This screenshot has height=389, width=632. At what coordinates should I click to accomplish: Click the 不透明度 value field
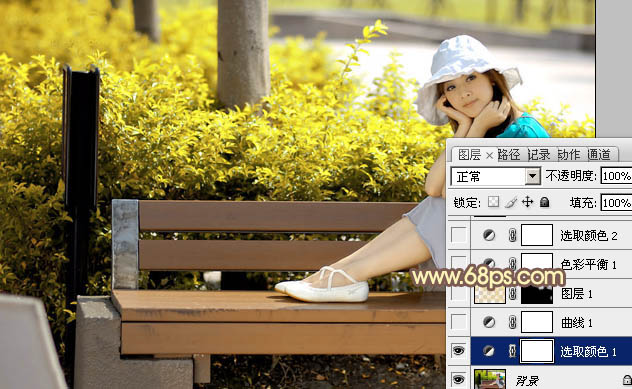(x=616, y=176)
